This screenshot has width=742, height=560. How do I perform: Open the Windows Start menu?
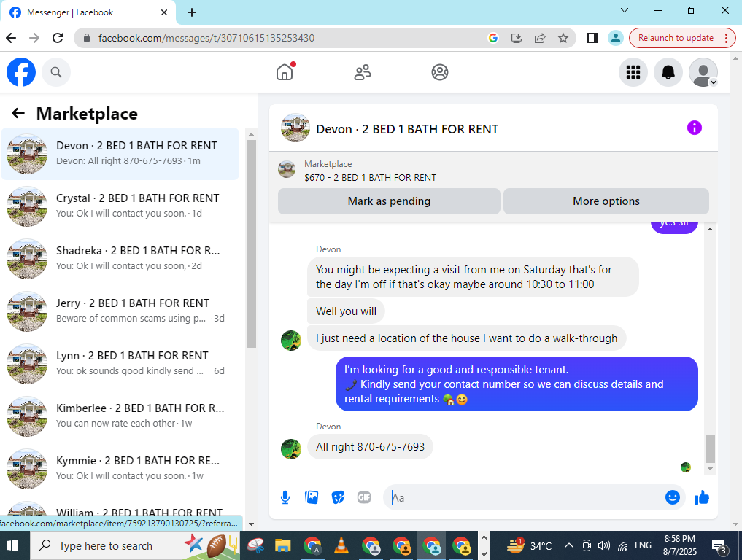point(13,546)
